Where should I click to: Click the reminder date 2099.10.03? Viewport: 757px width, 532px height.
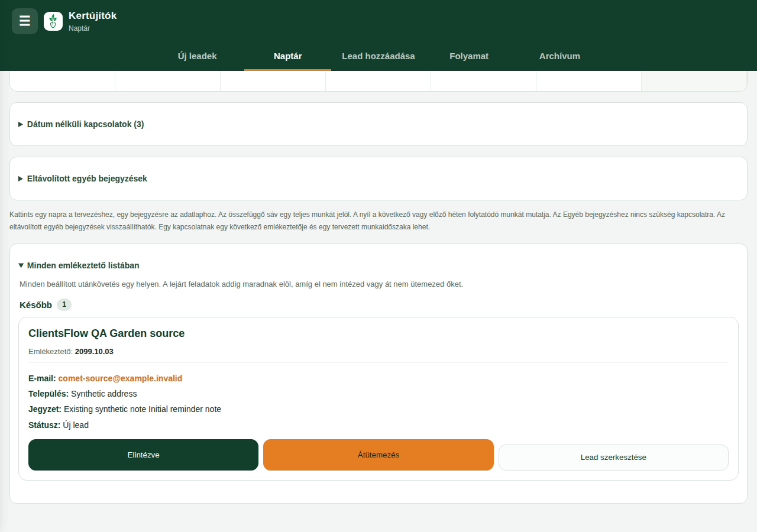[94, 351]
